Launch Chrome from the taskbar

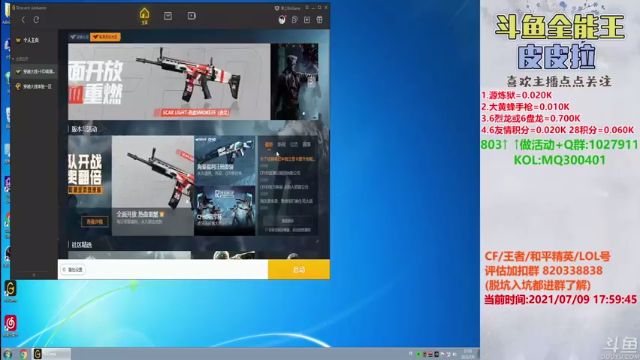[24, 354]
